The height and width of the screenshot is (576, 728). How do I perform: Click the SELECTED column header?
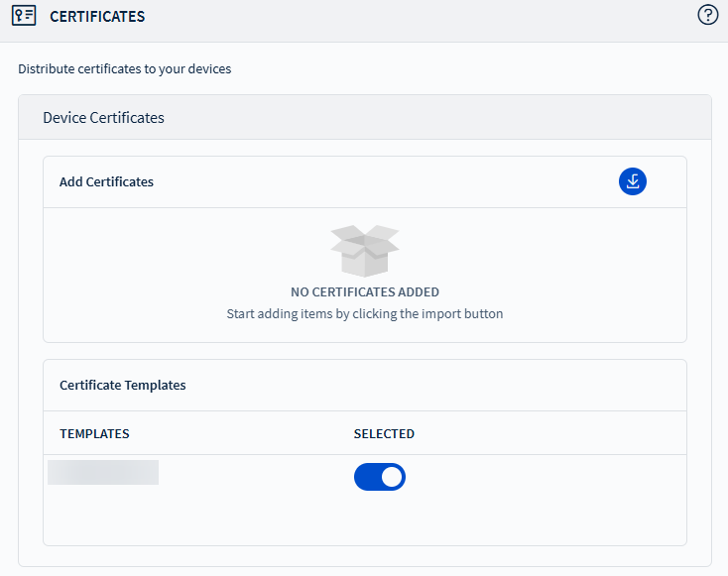384,434
